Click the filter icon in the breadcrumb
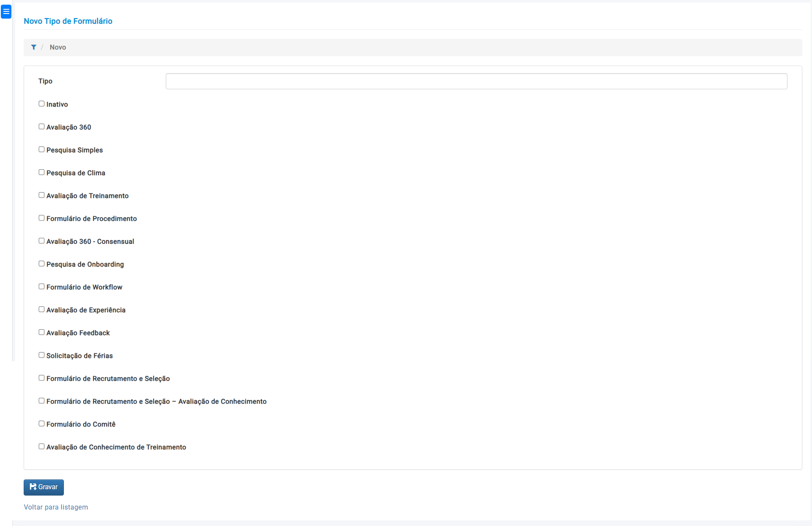Screen dimensions: 812x526 34,47
